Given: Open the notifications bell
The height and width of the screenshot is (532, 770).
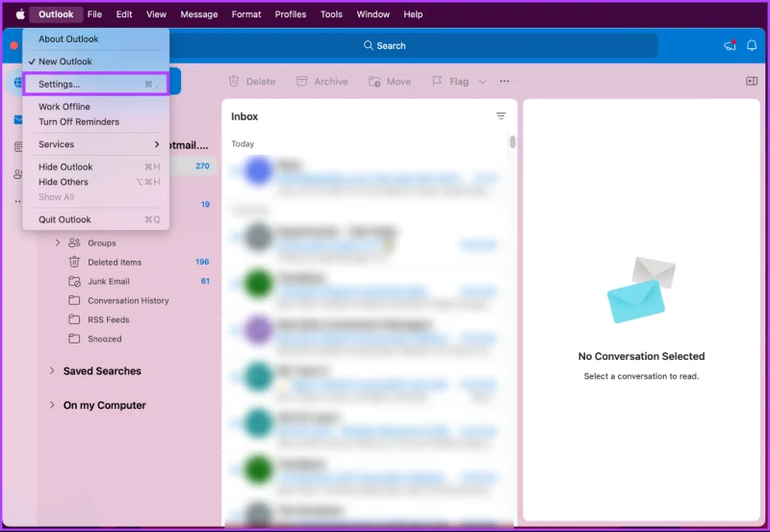Looking at the screenshot, I should tap(752, 45).
